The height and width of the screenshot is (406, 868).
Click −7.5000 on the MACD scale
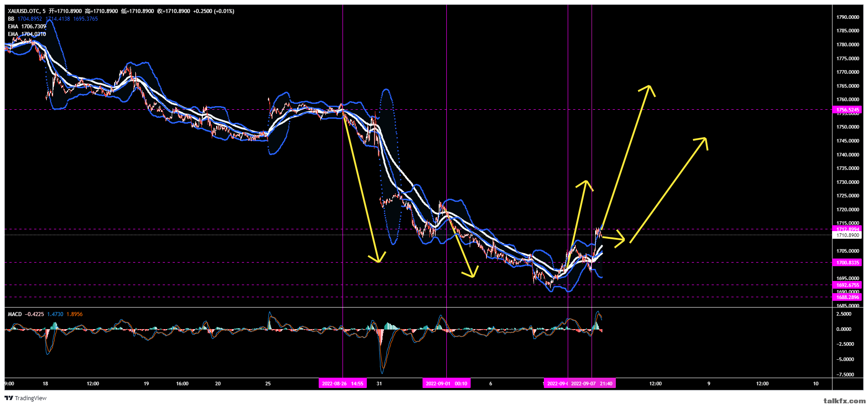coord(845,375)
